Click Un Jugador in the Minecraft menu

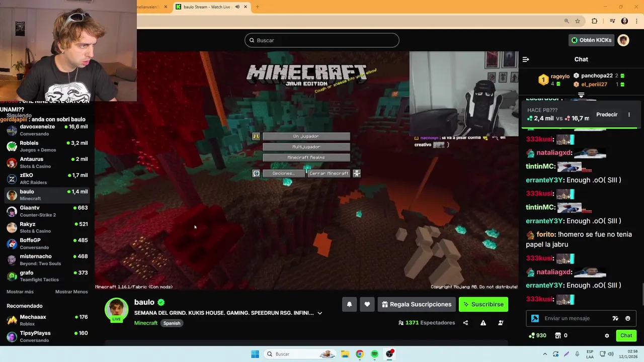[306, 136]
